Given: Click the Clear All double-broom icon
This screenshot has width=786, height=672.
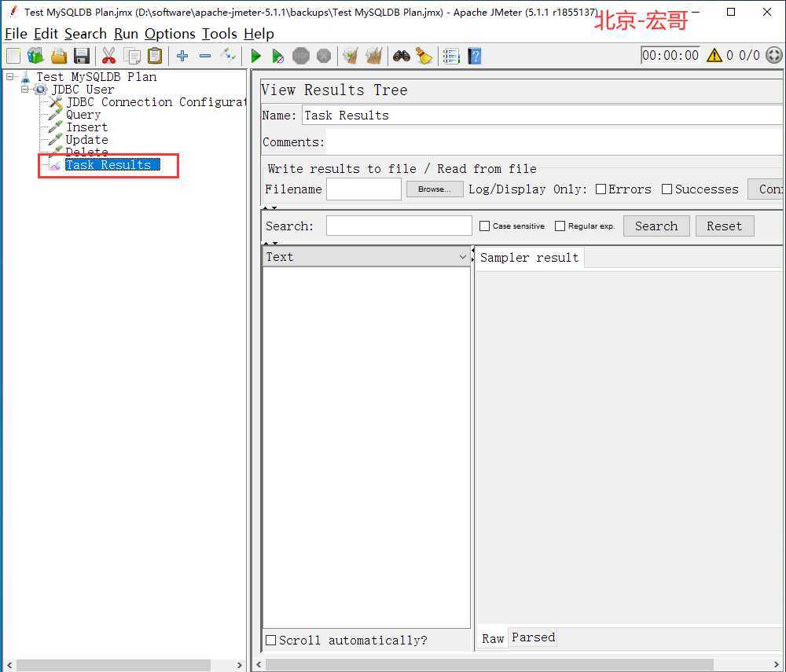Looking at the screenshot, I should (374, 56).
